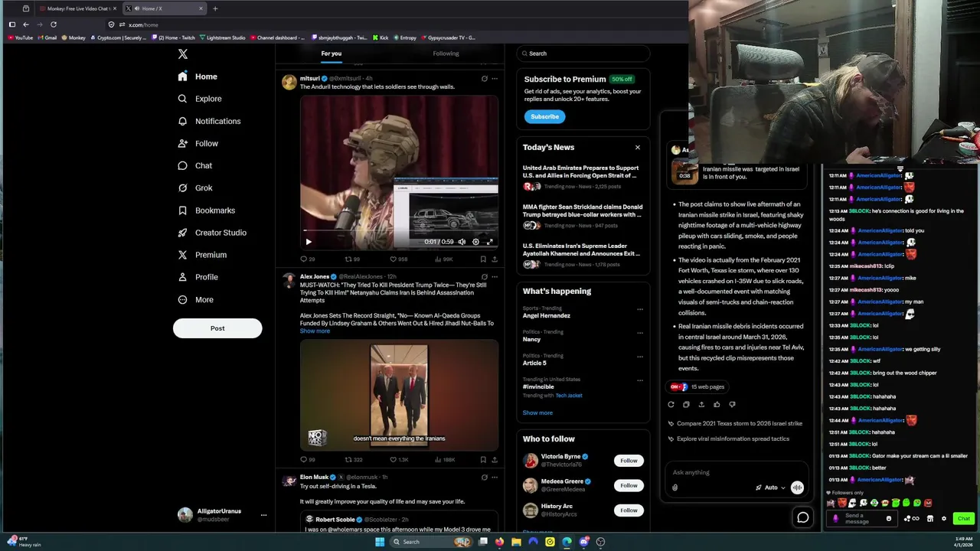Open the Explore page from the sidebar
The width and height of the screenshot is (980, 551).
pyautogui.click(x=199, y=99)
